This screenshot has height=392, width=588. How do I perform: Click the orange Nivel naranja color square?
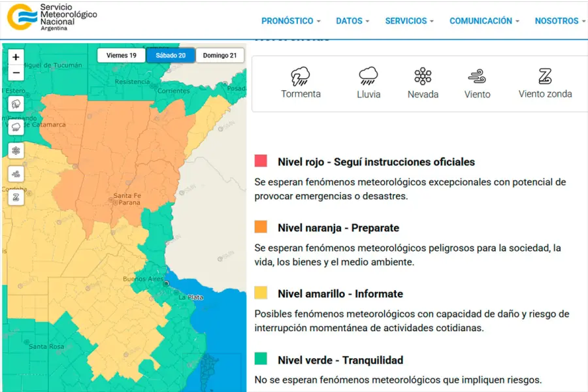coord(261,227)
